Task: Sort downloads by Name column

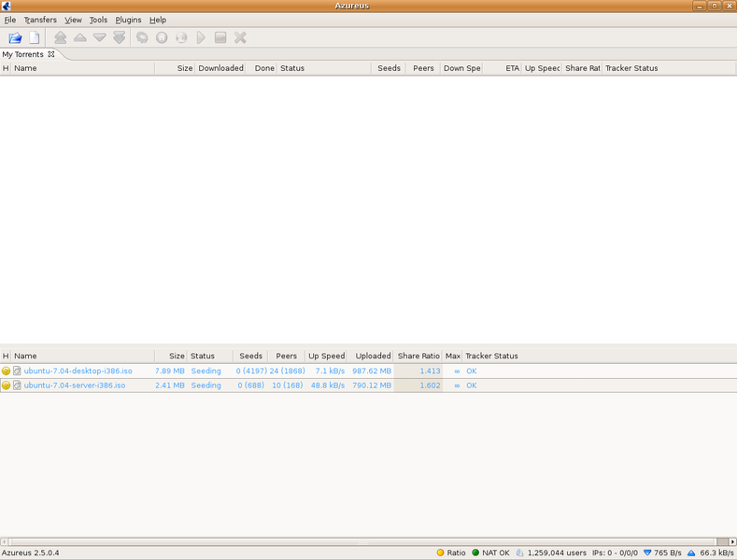Action: (x=83, y=68)
